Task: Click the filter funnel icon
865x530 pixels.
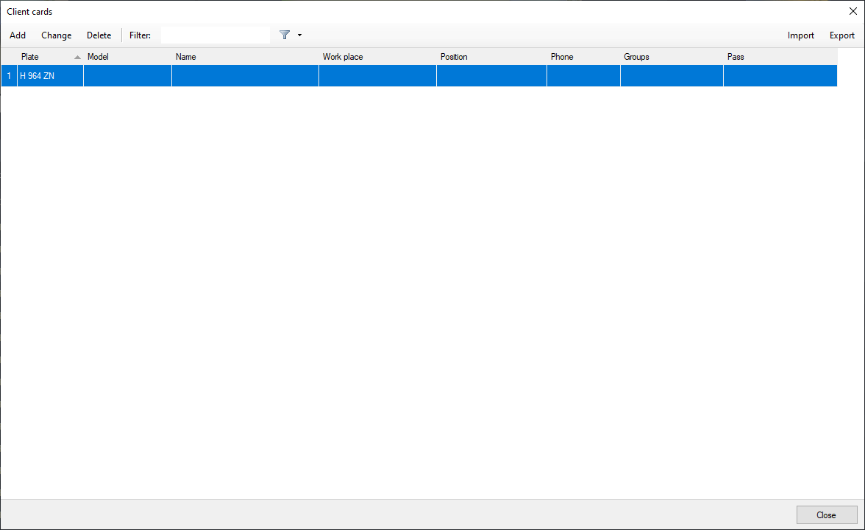Action: point(285,35)
